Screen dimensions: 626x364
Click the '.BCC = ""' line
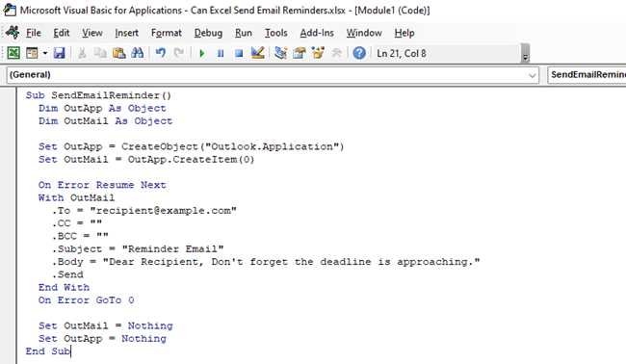click(80, 236)
